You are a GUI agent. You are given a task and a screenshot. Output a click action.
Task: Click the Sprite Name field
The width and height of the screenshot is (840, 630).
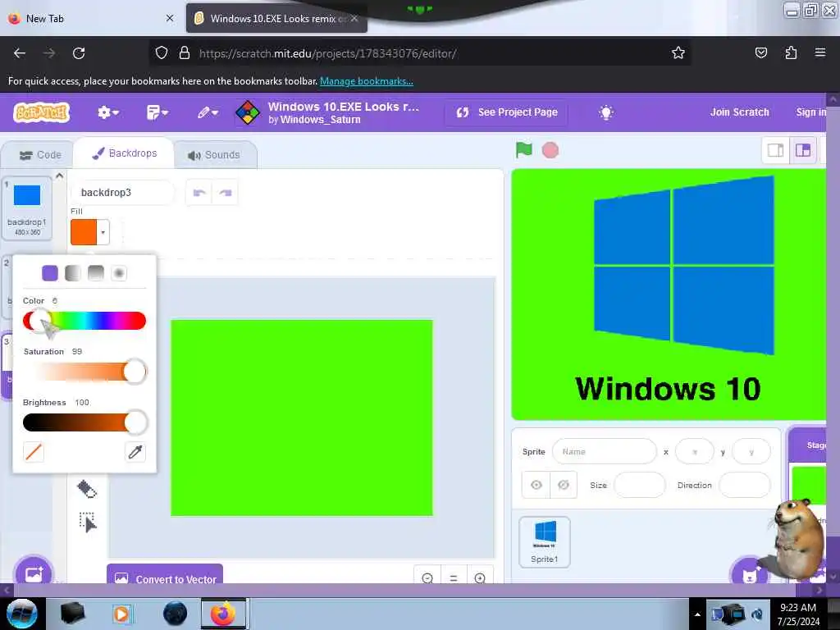605,452
